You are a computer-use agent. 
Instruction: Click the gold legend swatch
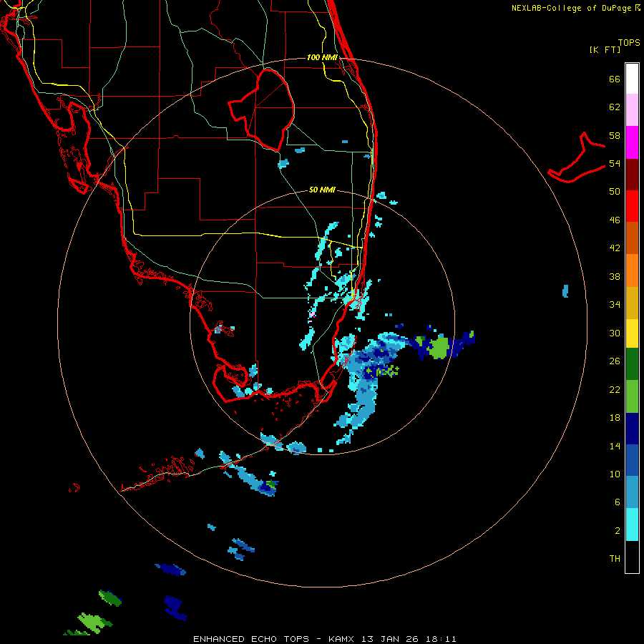632,303
